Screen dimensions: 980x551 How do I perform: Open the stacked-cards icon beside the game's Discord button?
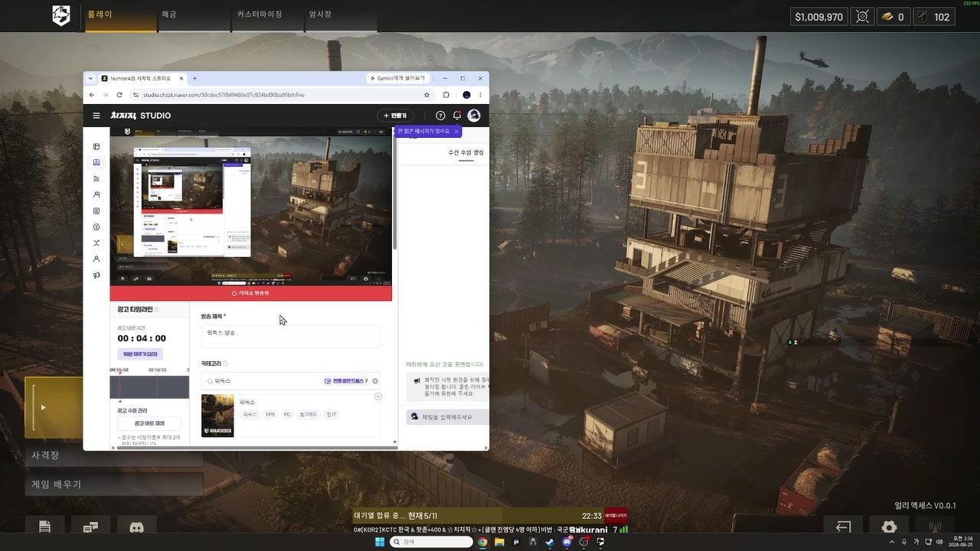click(90, 527)
